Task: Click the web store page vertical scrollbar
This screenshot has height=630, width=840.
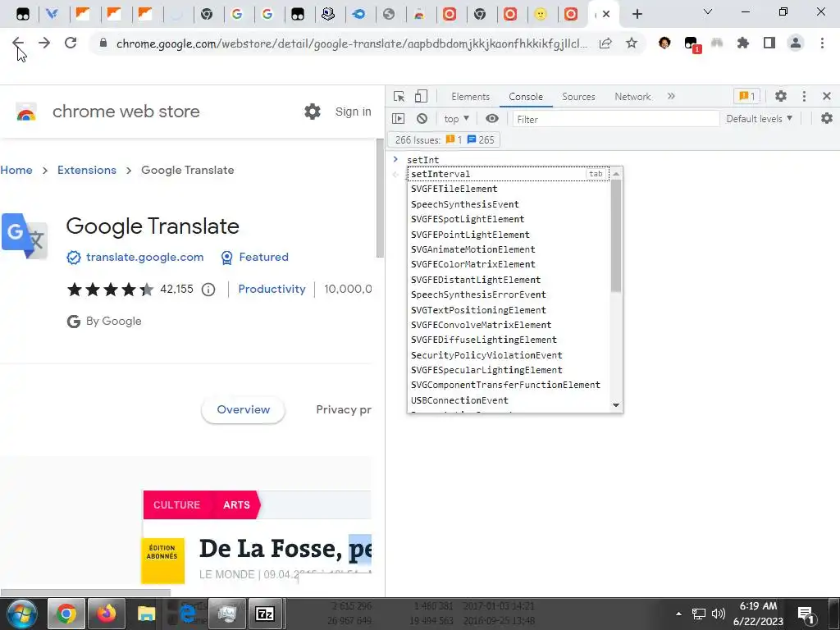Action: pyautogui.click(x=380, y=197)
